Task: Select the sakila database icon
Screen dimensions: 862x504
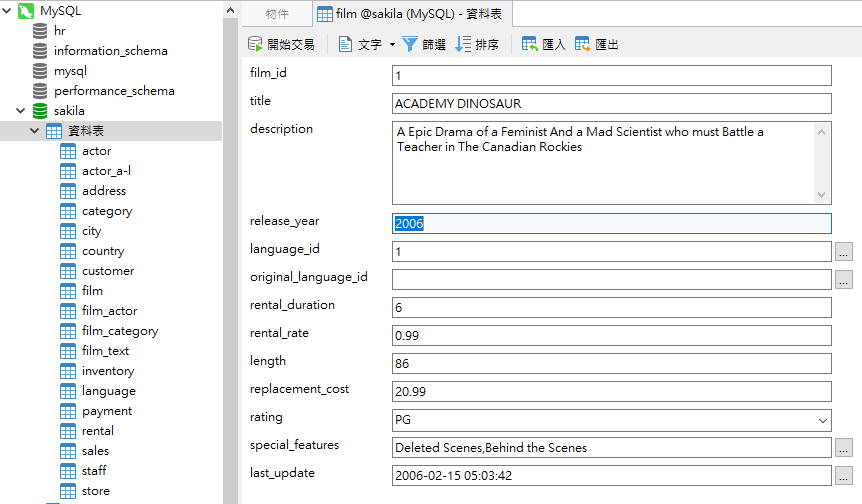Action: point(40,111)
